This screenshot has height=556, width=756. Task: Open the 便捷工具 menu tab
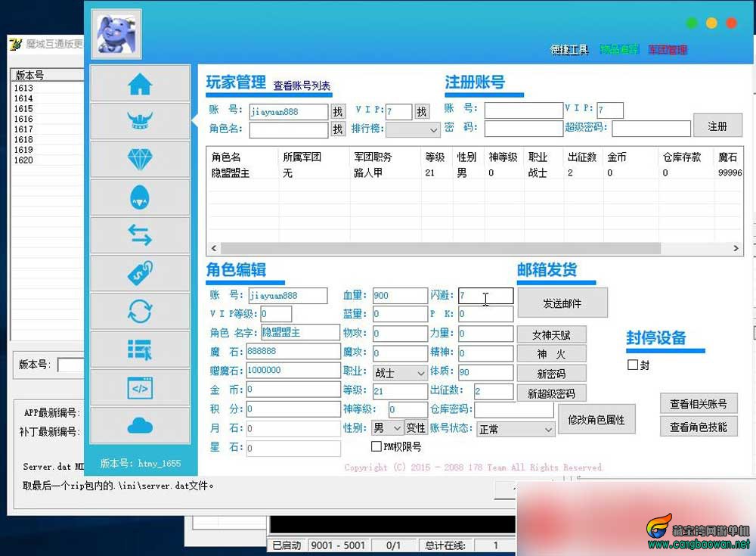[x=569, y=50]
